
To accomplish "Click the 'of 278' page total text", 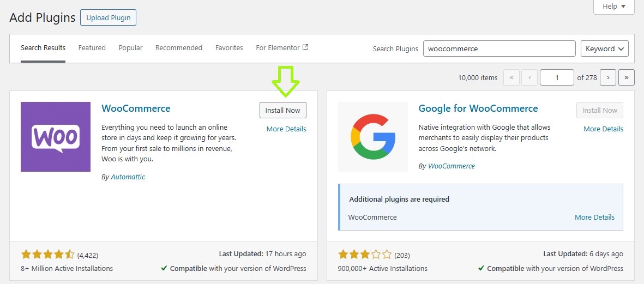I will tap(587, 77).
